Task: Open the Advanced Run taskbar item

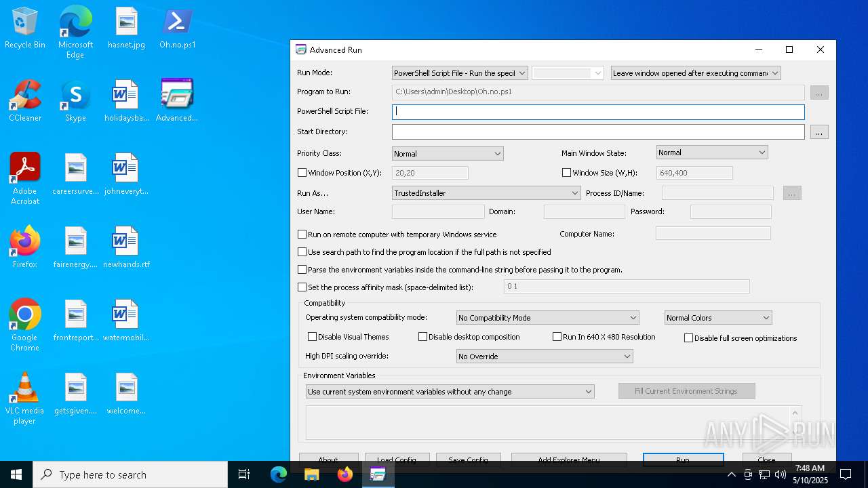Action: (x=378, y=474)
